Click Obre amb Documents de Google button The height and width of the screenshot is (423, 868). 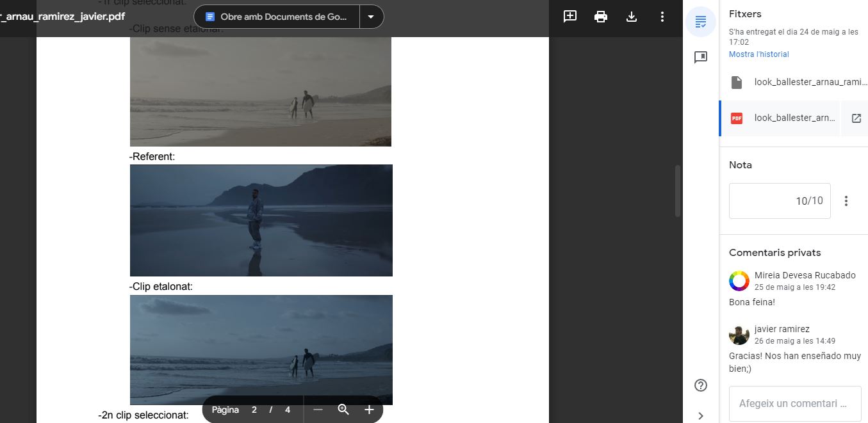pos(276,17)
